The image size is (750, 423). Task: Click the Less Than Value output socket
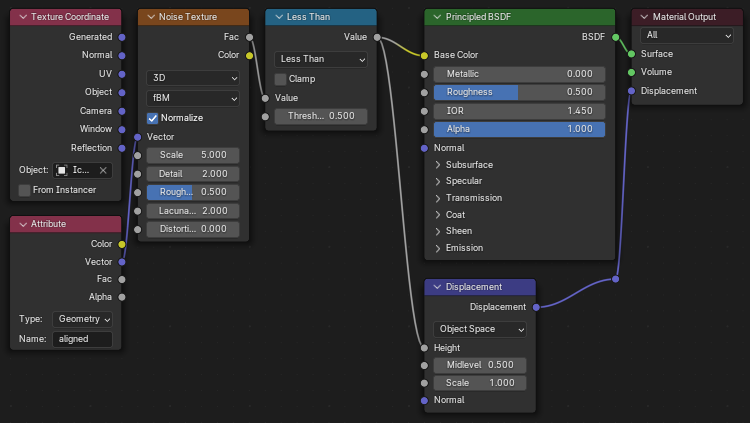coord(377,37)
